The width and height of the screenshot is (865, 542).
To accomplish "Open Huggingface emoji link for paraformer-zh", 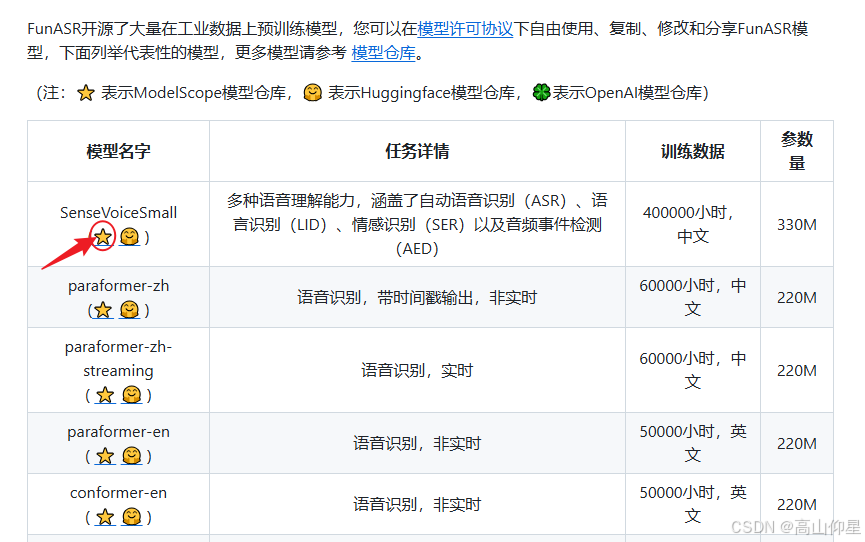I will (x=130, y=310).
